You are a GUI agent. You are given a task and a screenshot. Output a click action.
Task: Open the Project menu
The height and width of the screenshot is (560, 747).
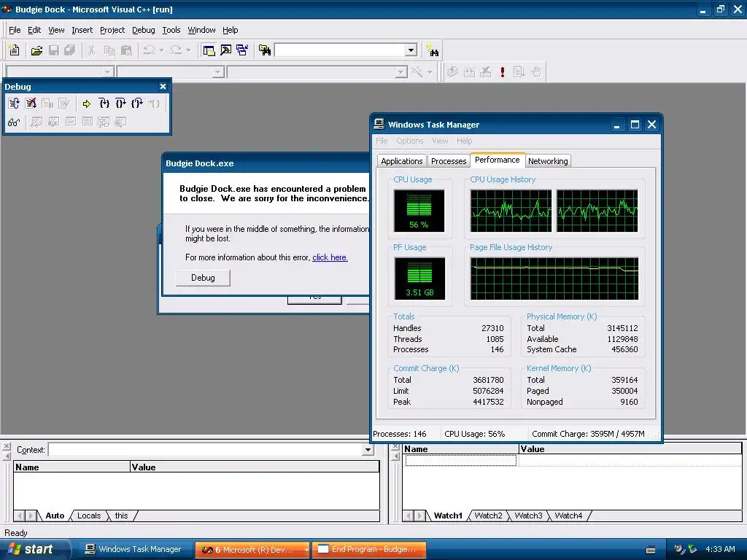pyautogui.click(x=112, y=30)
